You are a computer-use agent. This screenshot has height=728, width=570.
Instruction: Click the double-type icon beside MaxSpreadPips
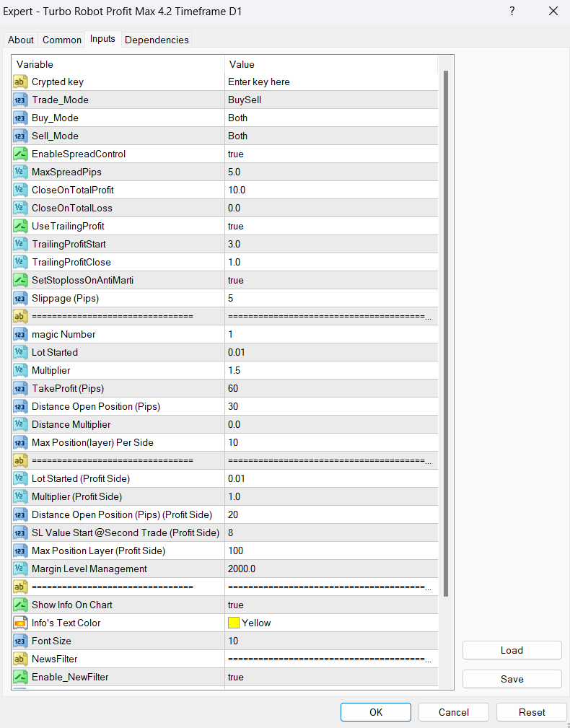[21, 172]
